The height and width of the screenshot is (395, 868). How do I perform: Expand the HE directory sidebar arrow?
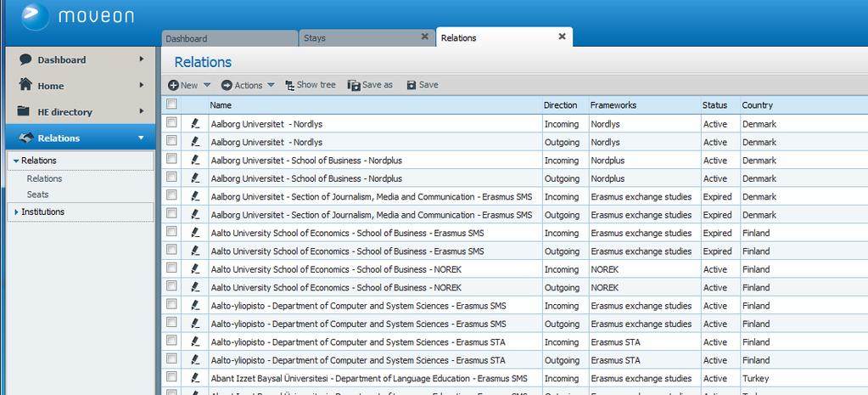coord(141,111)
